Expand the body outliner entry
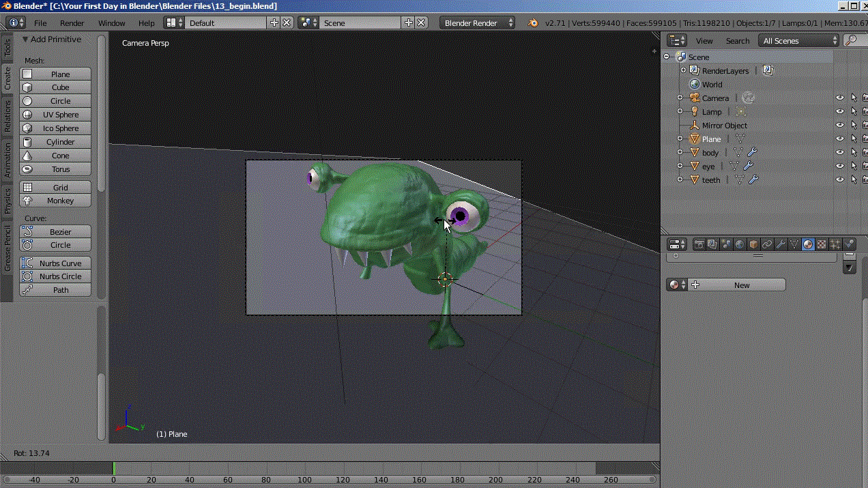868x488 pixels. click(680, 152)
